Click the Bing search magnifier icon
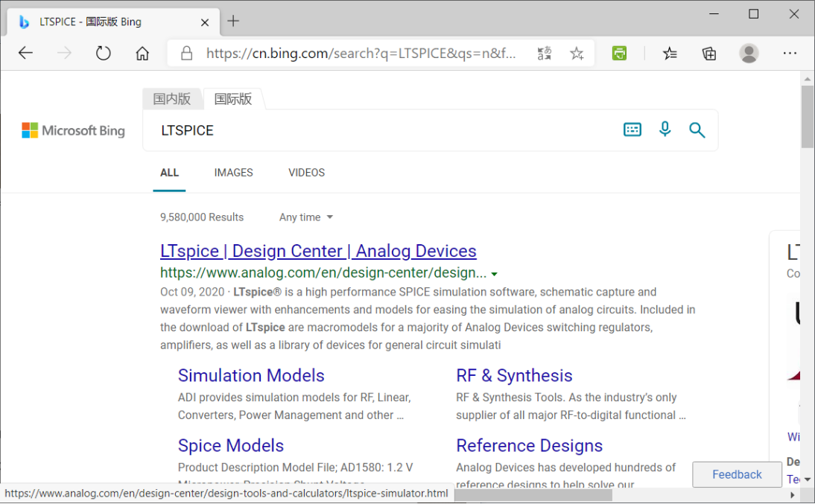Image resolution: width=815 pixels, height=504 pixels. (697, 130)
